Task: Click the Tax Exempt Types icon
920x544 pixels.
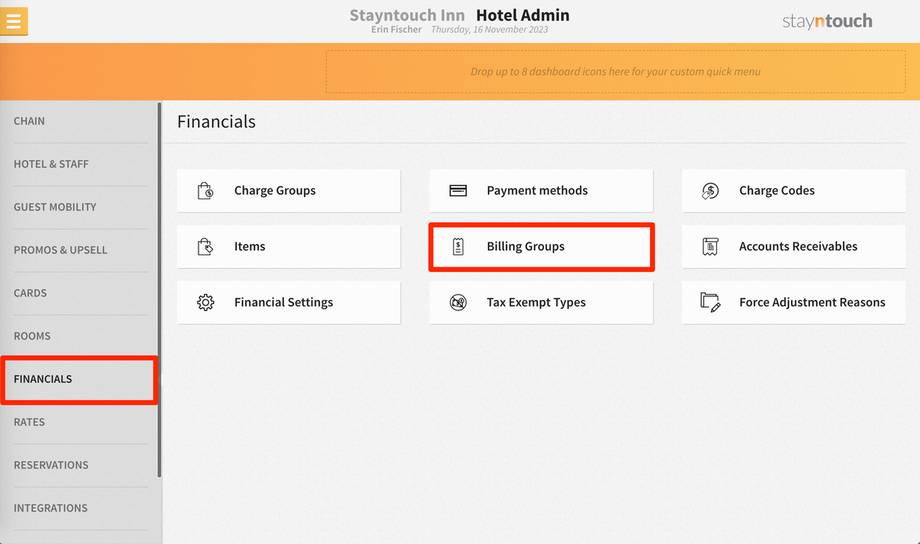Action: (458, 302)
